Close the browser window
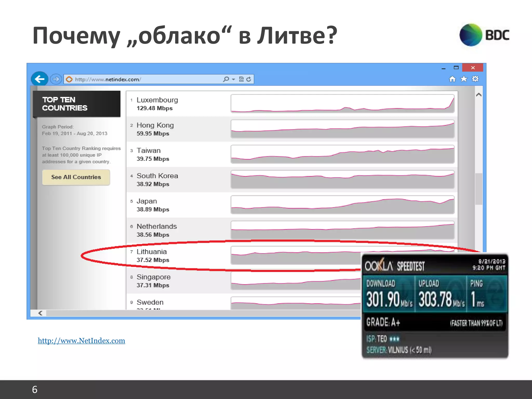This screenshot has width=532, height=399. pyautogui.click(x=473, y=68)
